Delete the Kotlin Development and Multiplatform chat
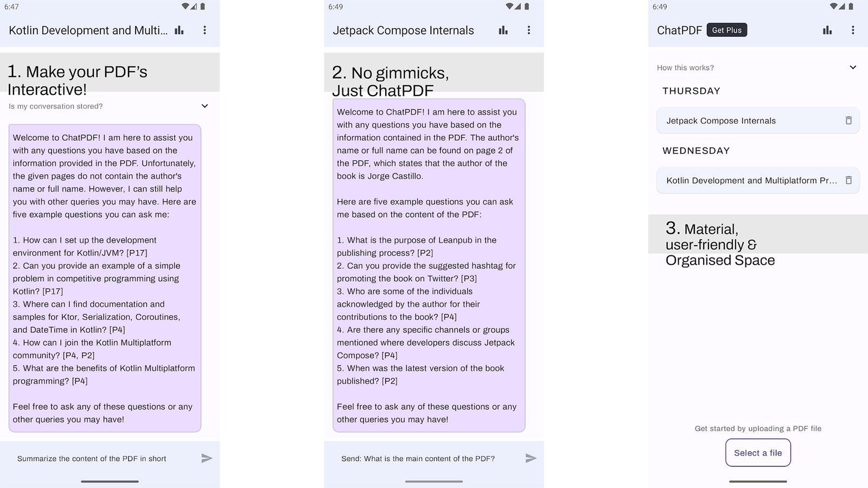 (848, 180)
